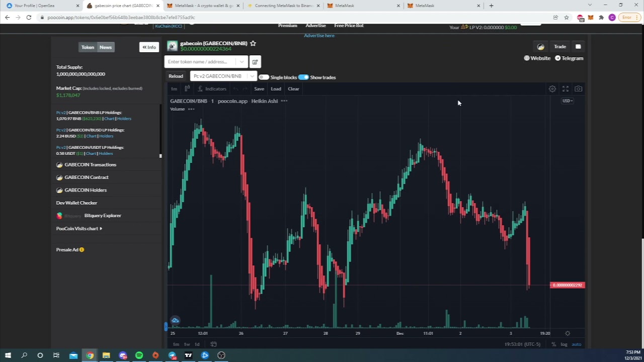The image size is (644, 362).
Task: Click the token name search field
Action: click(x=200, y=62)
